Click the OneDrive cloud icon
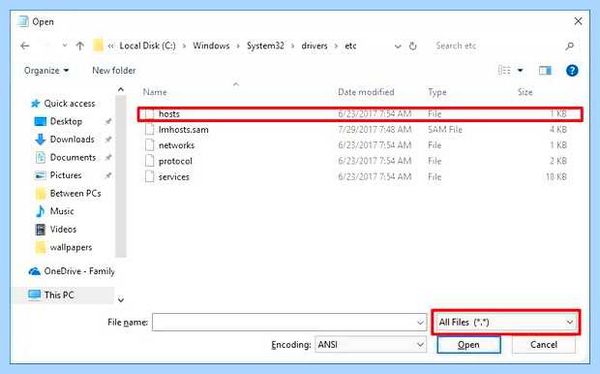Image resolution: width=600 pixels, height=374 pixels. point(34,271)
